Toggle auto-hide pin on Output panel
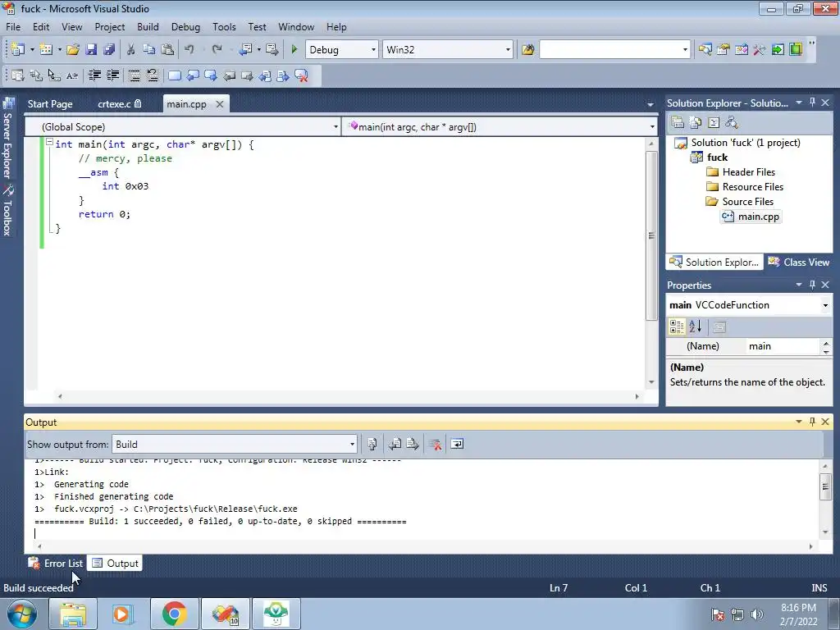This screenshot has height=630, width=840. pos(812,422)
